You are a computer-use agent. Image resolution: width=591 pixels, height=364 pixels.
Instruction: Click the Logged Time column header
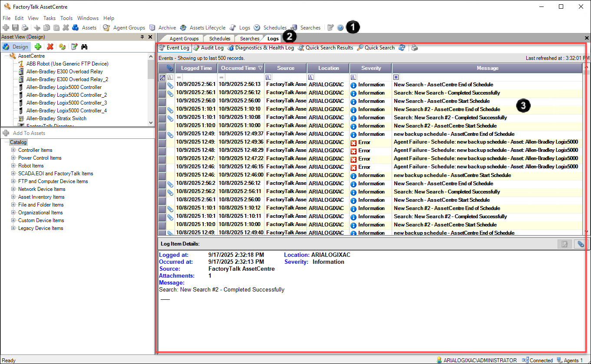pyautogui.click(x=196, y=68)
